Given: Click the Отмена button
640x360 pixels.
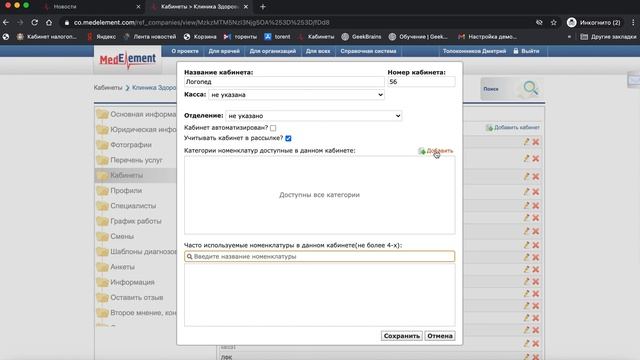Looking at the screenshot, I should [x=440, y=336].
